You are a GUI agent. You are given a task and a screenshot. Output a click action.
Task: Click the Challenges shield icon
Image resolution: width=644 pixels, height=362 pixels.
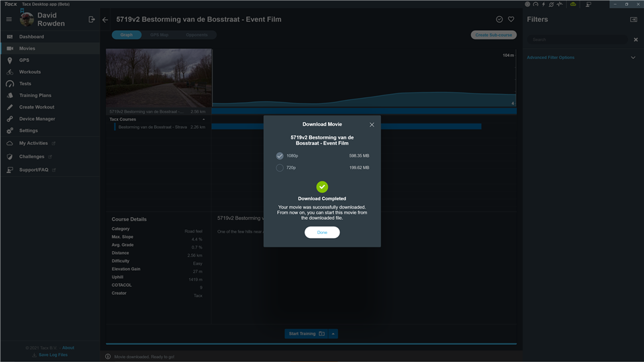pyautogui.click(x=10, y=157)
